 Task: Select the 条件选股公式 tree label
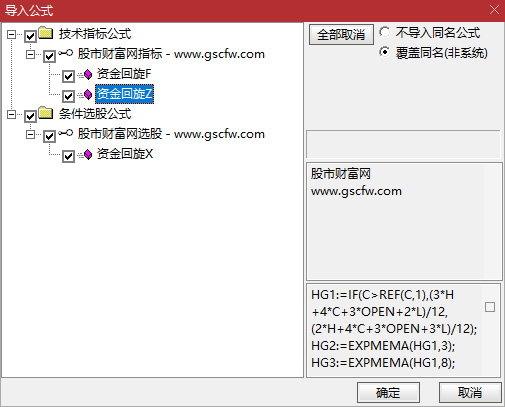[95, 114]
